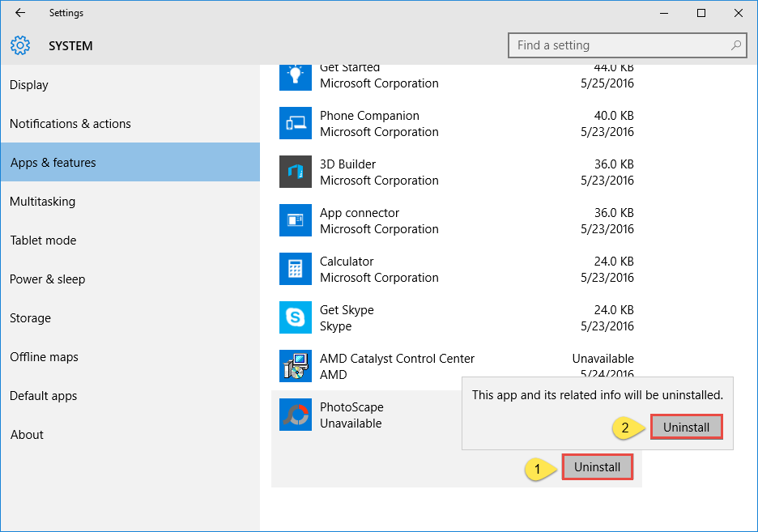Screen dimensions: 758x532
Task: Click the 5/25/2016 install date
Action: [x=607, y=83]
